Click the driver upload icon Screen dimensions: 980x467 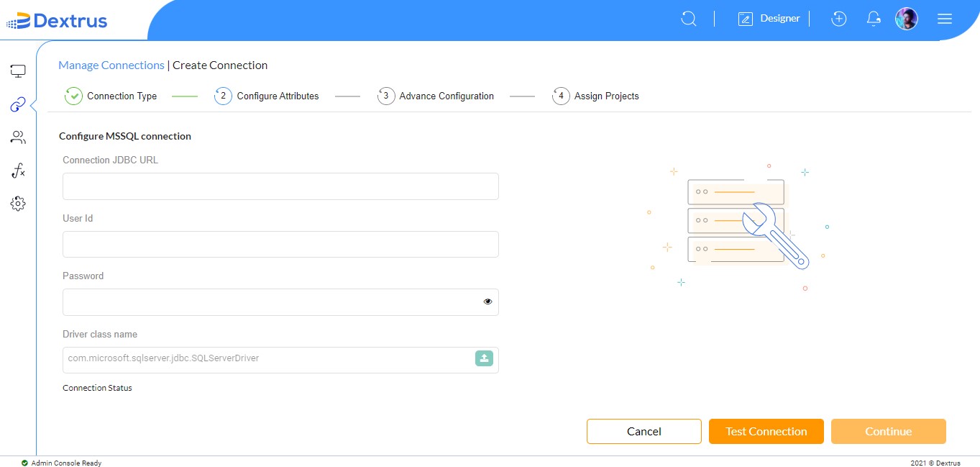tap(484, 358)
